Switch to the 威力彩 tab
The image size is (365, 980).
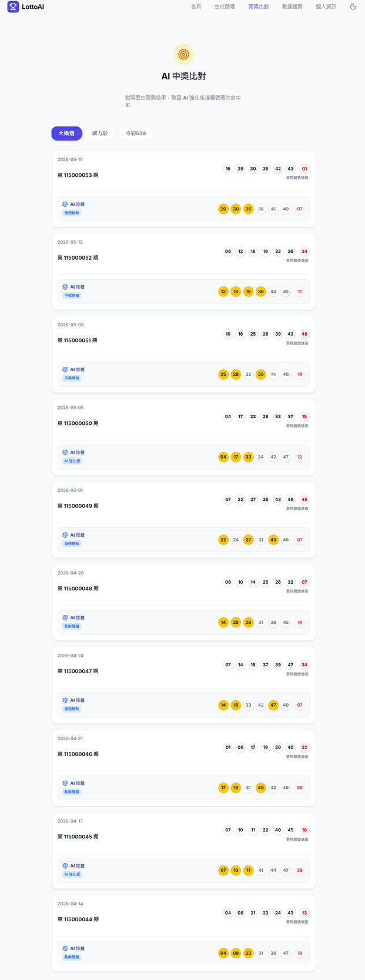pyautogui.click(x=100, y=133)
